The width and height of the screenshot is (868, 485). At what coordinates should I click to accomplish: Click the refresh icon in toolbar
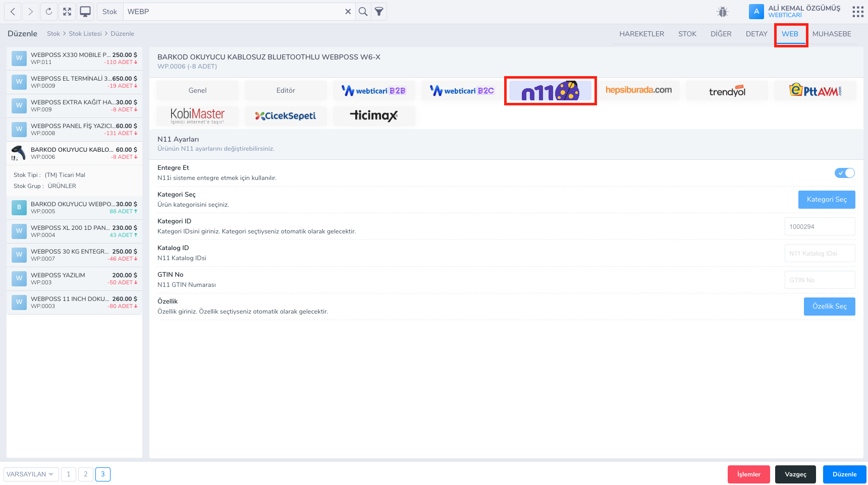49,12
